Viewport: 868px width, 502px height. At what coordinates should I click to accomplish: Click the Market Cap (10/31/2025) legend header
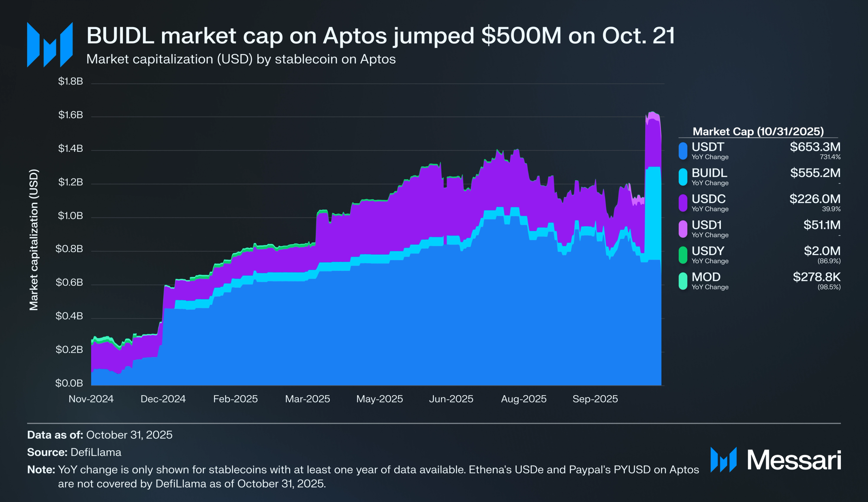[758, 132]
